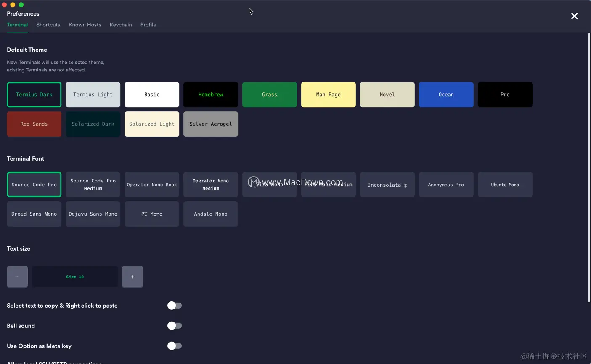Increase text size with plus button

click(133, 277)
